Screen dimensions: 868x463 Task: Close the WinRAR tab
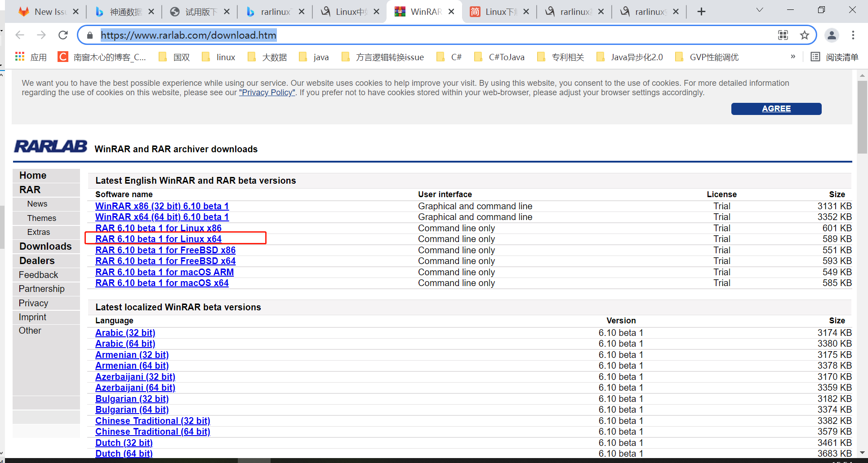pos(452,12)
